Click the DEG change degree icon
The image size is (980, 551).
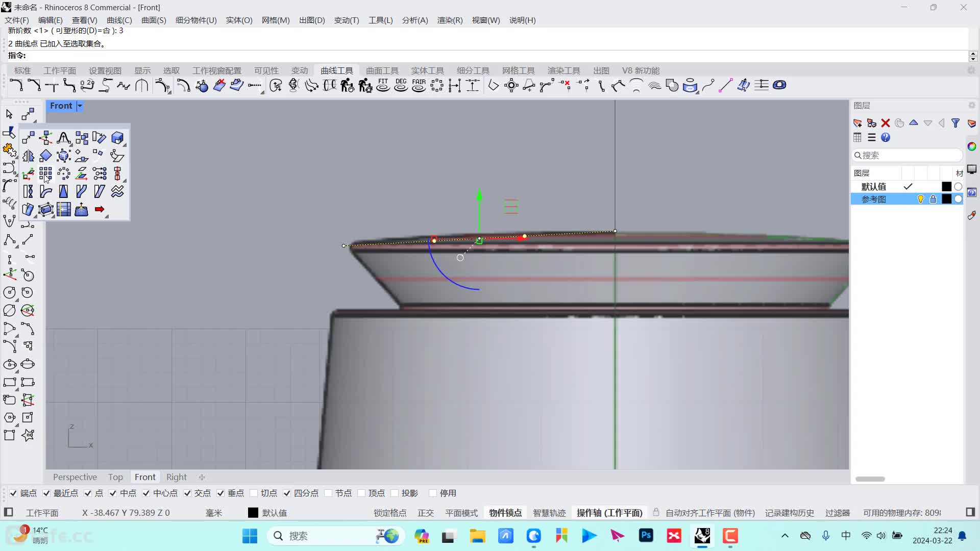[x=401, y=85]
